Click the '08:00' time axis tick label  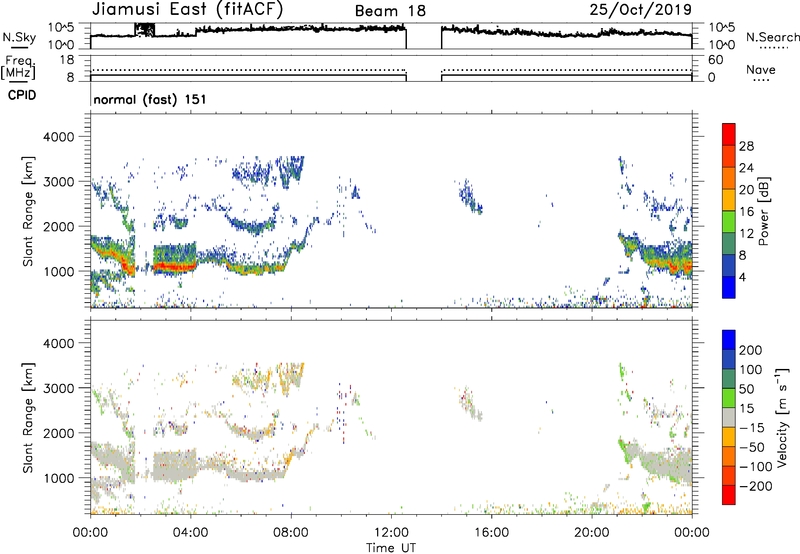click(290, 533)
